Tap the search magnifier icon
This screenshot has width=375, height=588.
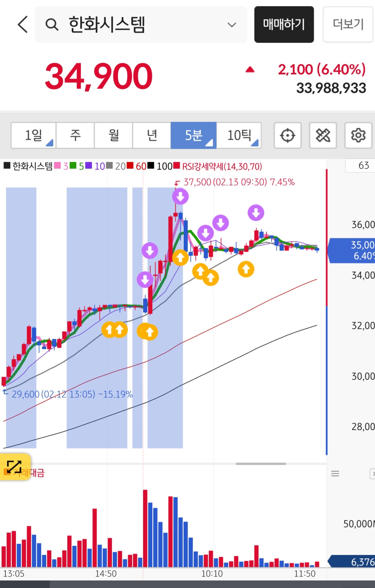(52, 25)
